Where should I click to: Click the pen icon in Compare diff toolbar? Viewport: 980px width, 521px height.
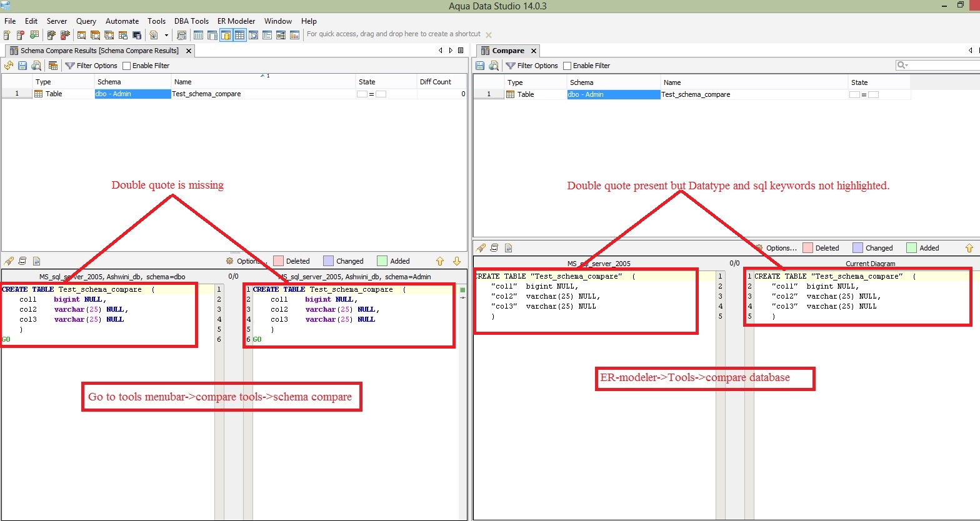pos(480,248)
